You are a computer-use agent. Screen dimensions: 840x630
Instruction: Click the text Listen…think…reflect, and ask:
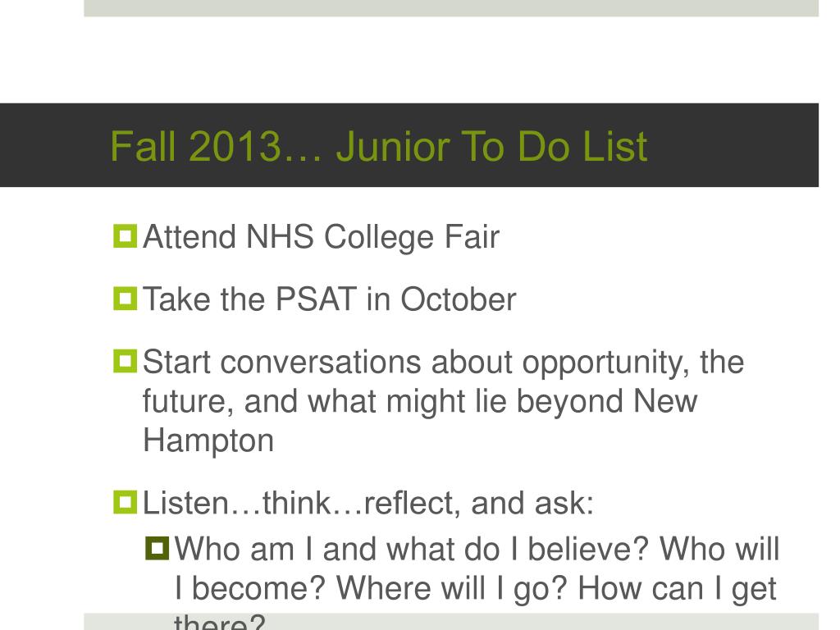(368, 504)
